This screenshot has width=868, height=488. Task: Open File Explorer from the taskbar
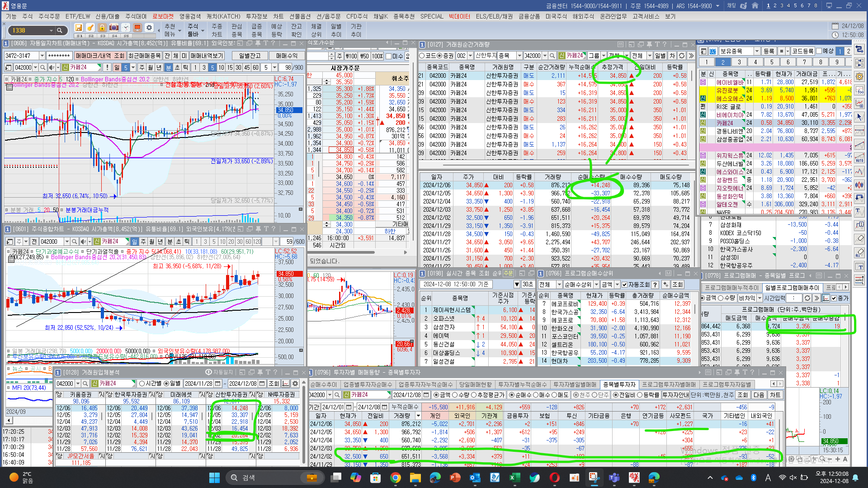[x=415, y=478]
